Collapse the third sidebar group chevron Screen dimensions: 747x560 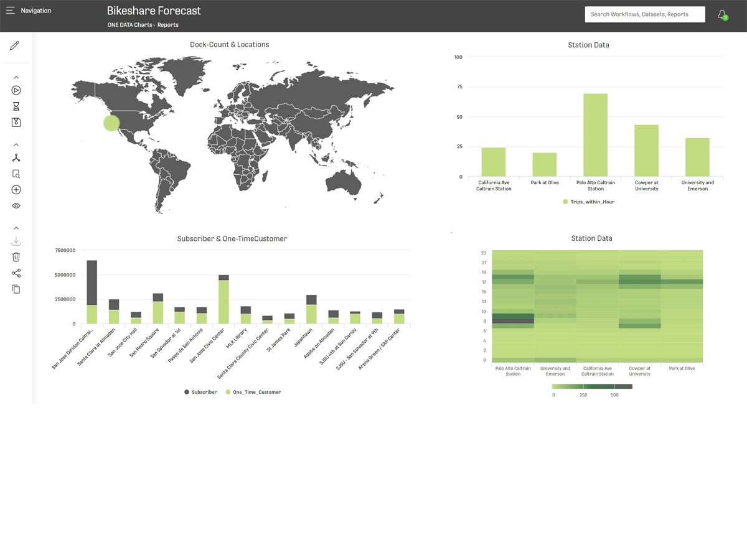(x=16, y=228)
